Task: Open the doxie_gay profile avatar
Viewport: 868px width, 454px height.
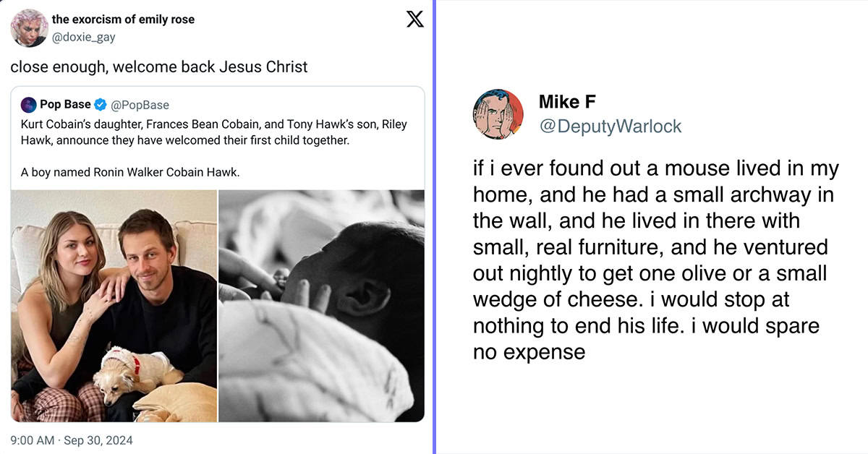Action: tap(29, 28)
